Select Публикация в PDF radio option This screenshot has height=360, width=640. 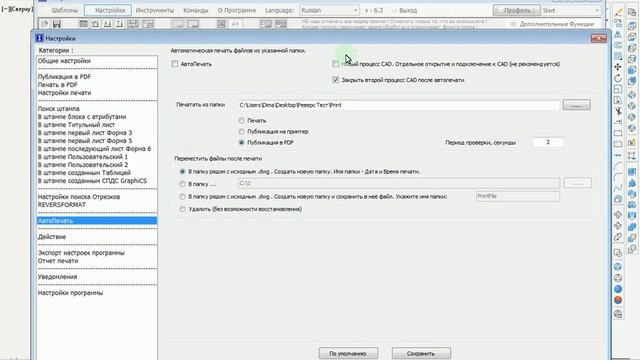click(x=242, y=142)
